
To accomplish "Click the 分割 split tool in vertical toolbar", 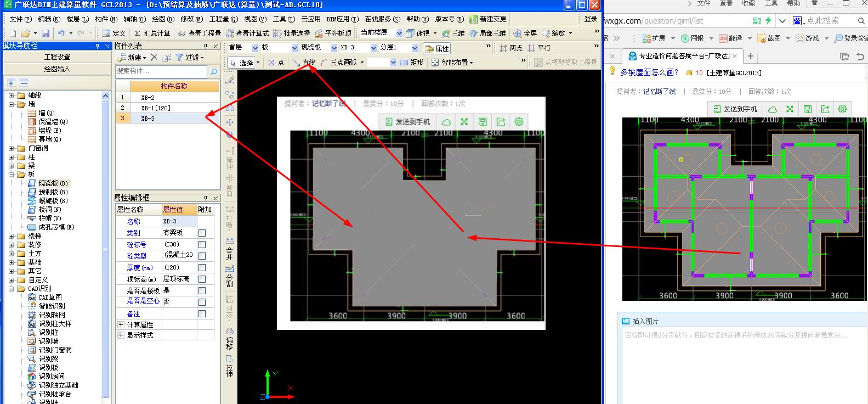I will point(230,276).
